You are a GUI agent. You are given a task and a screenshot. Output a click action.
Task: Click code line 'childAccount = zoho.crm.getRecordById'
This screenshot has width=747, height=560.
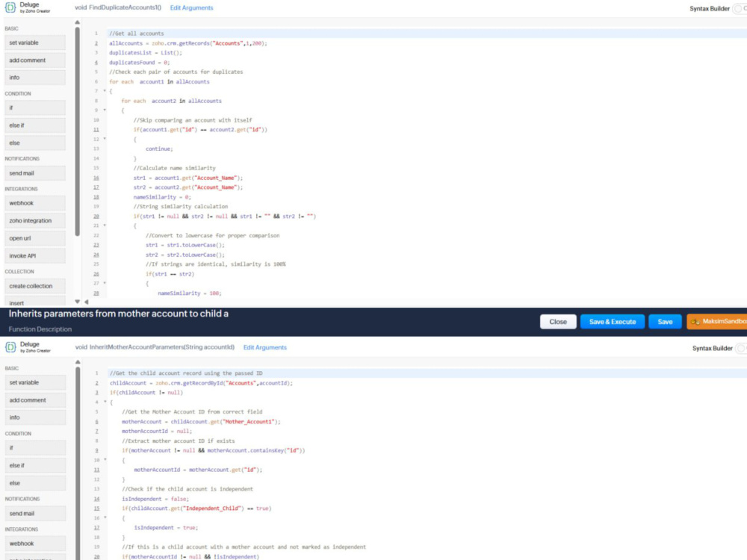201,383
